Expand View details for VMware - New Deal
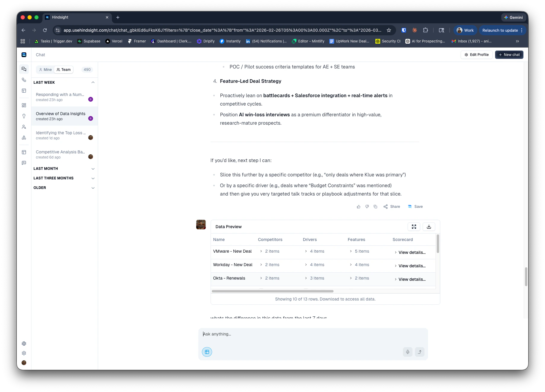The image size is (545, 392). click(412, 252)
